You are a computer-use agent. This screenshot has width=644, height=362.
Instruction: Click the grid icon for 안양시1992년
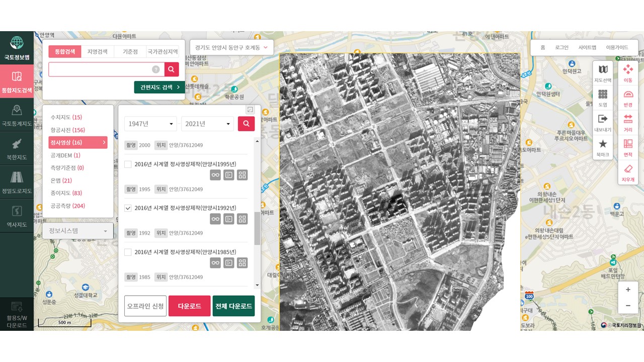(243, 219)
